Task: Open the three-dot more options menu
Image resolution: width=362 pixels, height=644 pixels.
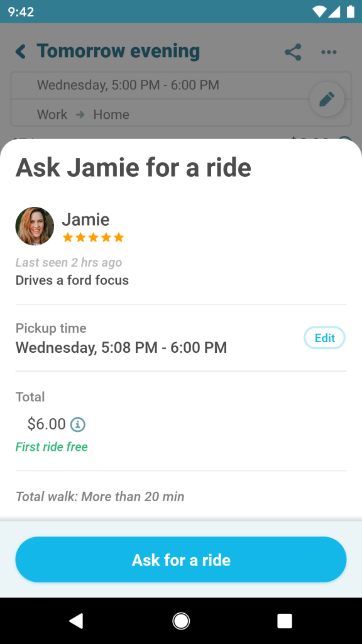Action: click(x=329, y=52)
